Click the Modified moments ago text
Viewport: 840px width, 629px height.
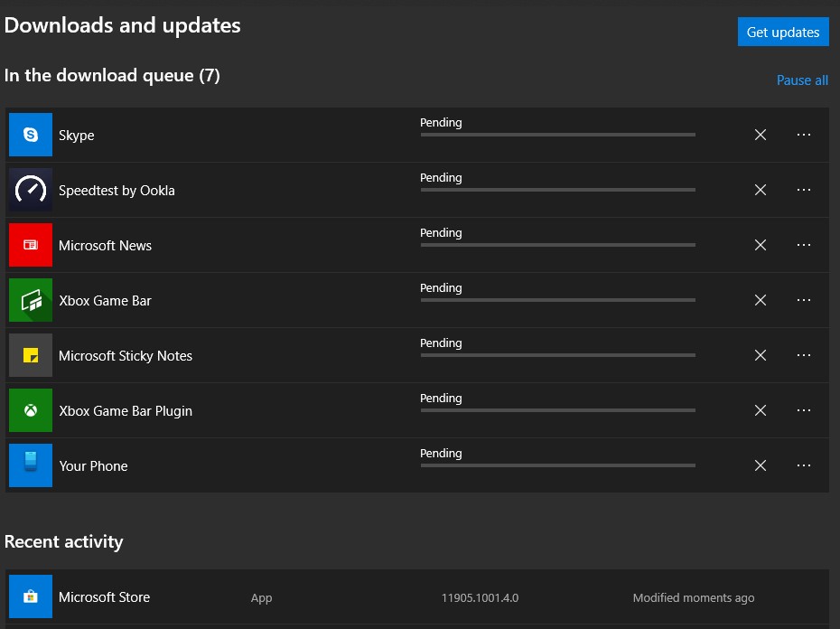coord(694,598)
